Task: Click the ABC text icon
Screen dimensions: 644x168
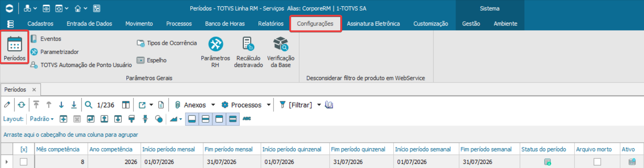Action: 247,119
